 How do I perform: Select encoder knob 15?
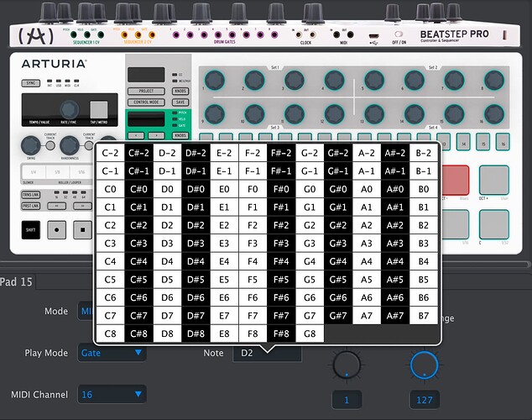[x=454, y=114]
